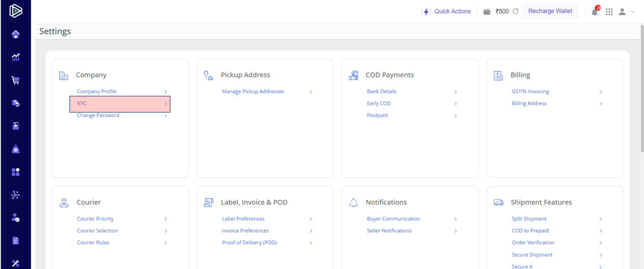Open the Change Password link
This screenshot has width=644, height=269.
pos(98,115)
